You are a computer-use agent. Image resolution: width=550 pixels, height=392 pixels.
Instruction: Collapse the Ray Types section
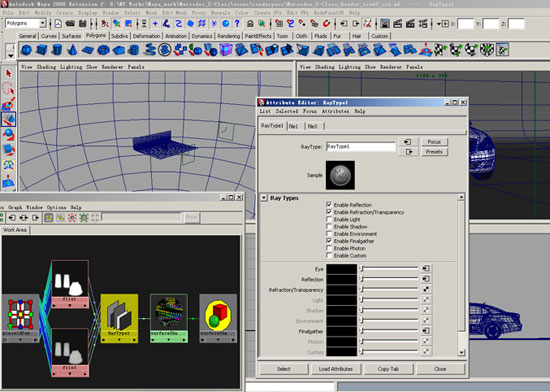[264, 198]
